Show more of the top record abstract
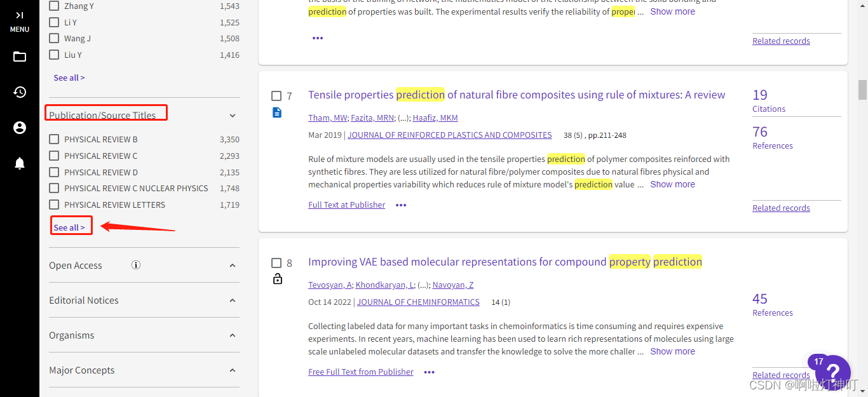This screenshot has width=868, height=397. (672, 11)
